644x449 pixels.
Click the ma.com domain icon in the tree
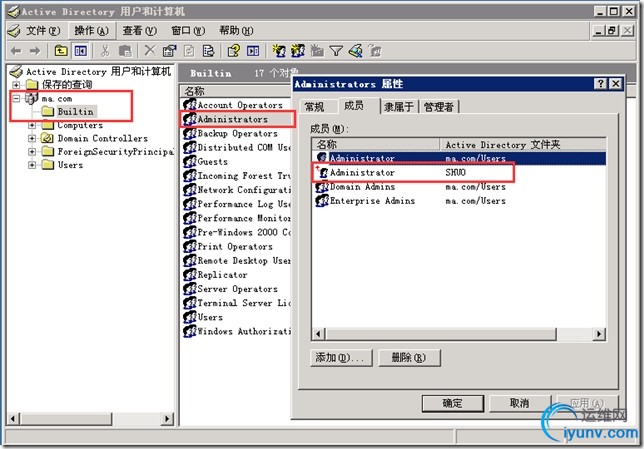[31, 99]
